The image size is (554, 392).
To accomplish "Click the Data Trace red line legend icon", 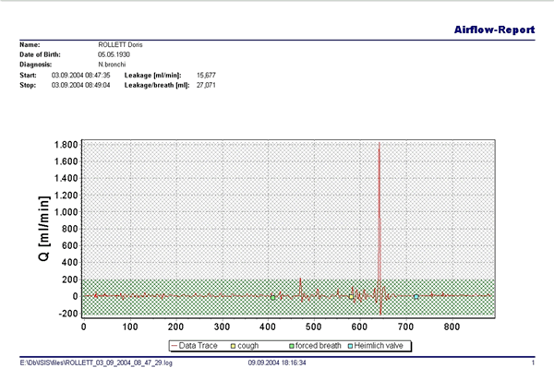I will (x=175, y=346).
